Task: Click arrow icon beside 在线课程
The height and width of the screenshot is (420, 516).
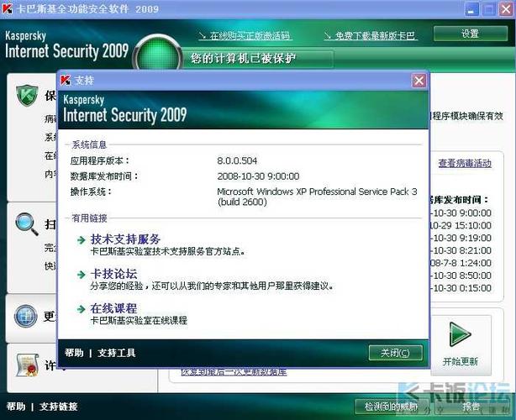Action: click(x=81, y=309)
